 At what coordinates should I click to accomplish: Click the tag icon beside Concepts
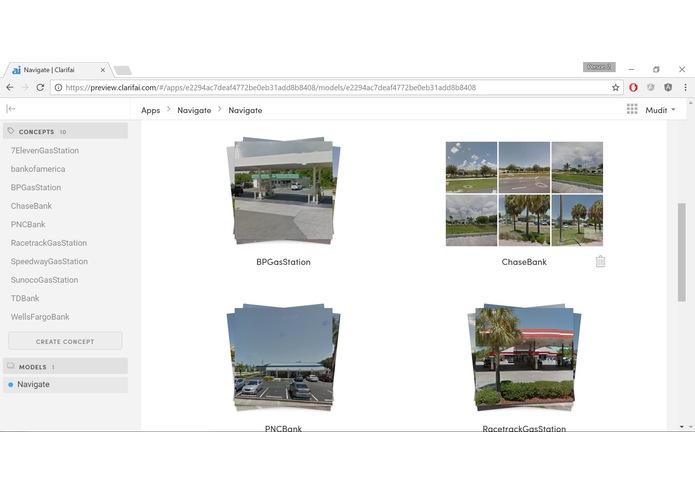tap(11, 131)
